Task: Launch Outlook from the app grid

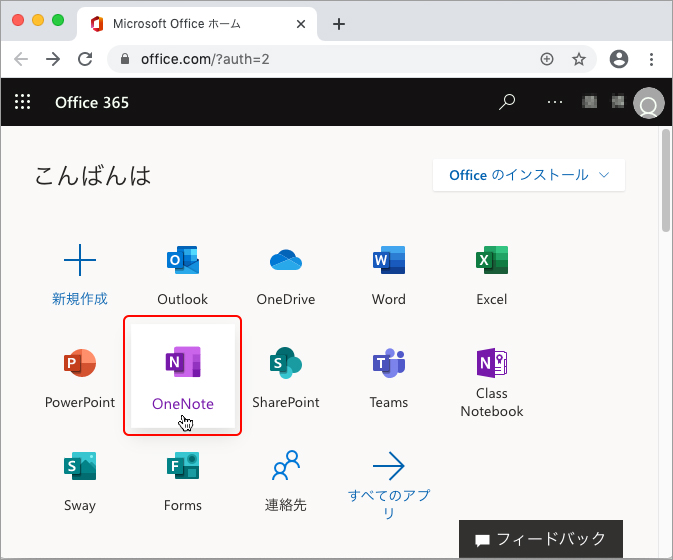Action: [182, 262]
